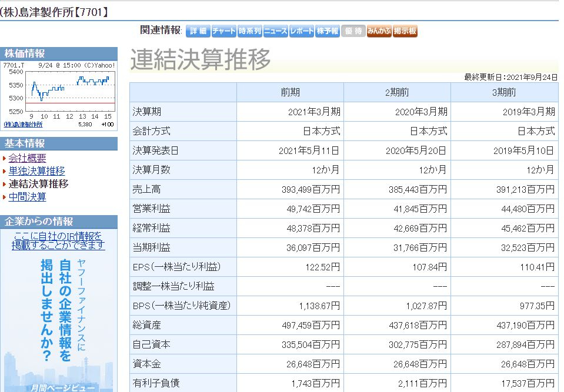Open the チャート button
Viewport: 564px width, 392px height.
223,31
